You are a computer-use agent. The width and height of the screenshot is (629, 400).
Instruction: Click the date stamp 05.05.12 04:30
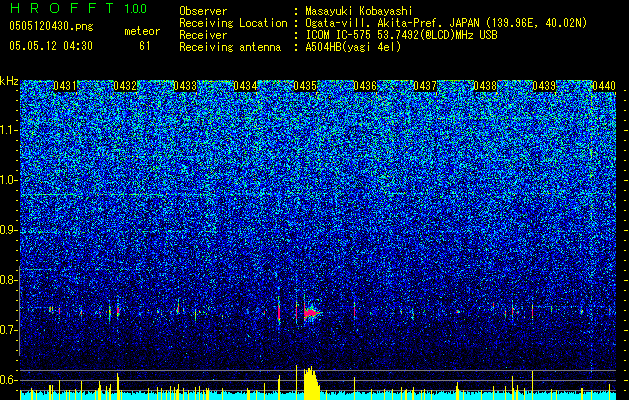pyautogui.click(x=51, y=46)
